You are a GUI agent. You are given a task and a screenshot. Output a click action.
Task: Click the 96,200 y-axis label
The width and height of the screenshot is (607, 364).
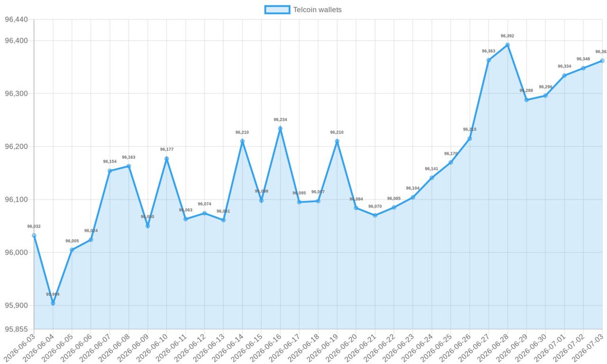coord(16,147)
